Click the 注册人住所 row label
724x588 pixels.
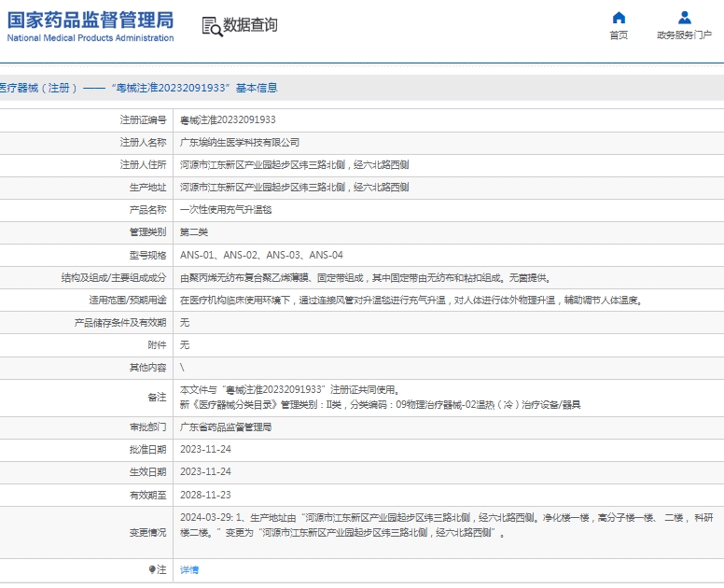point(143,165)
